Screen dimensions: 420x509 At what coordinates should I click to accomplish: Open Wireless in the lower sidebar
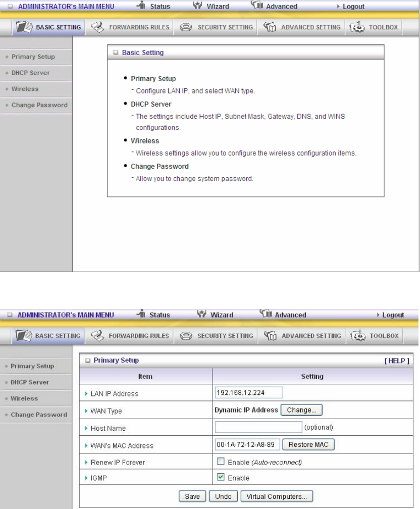[x=24, y=398]
